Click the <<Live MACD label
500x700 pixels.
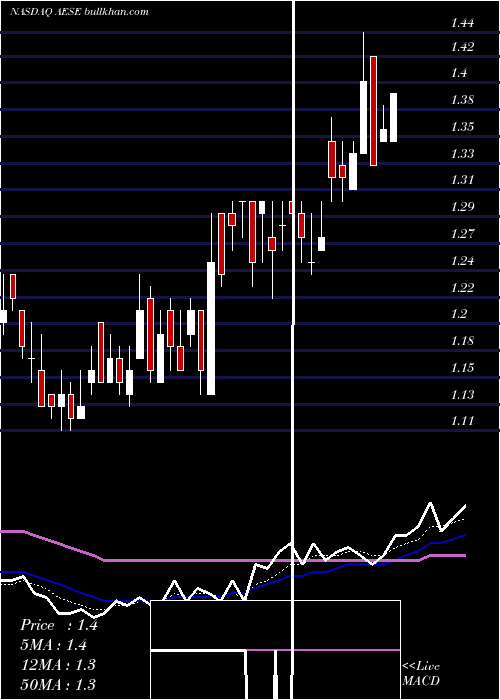pos(421,673)
